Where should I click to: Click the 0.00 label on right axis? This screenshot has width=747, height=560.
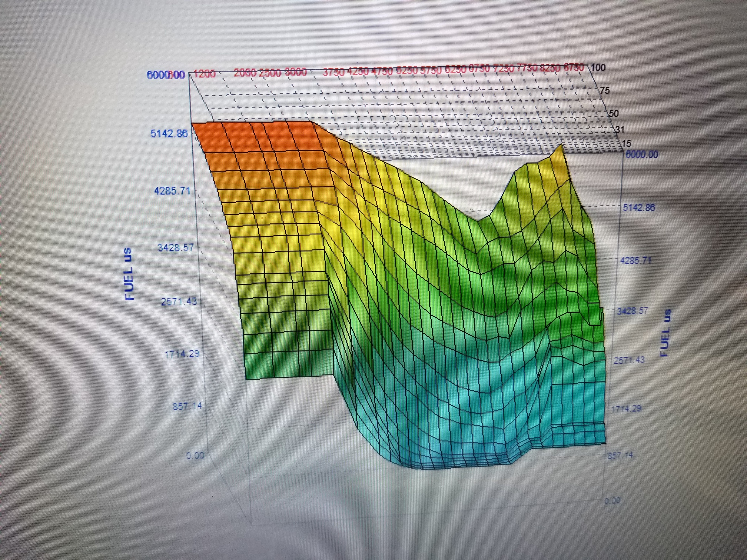click(612, 501)
